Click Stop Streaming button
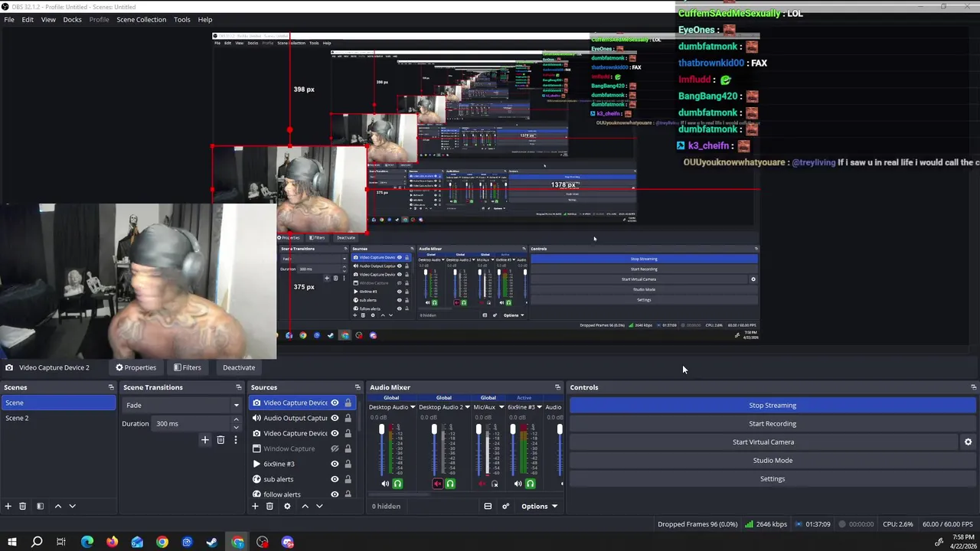This screenshot has height=551, width=980. coord(773,406)
